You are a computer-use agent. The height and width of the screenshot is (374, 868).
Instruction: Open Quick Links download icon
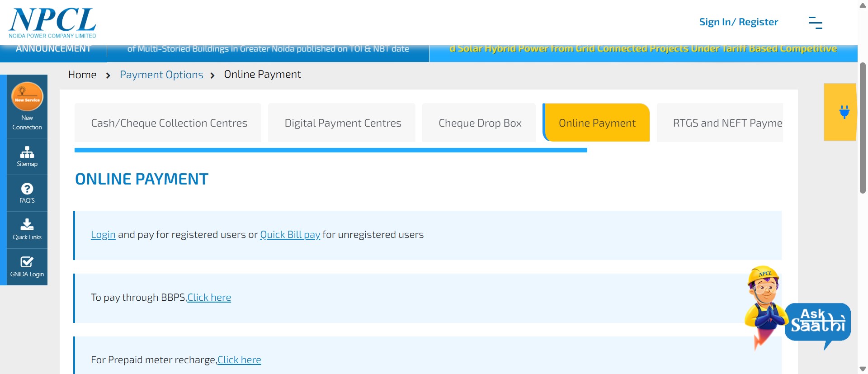click(27, 225)
